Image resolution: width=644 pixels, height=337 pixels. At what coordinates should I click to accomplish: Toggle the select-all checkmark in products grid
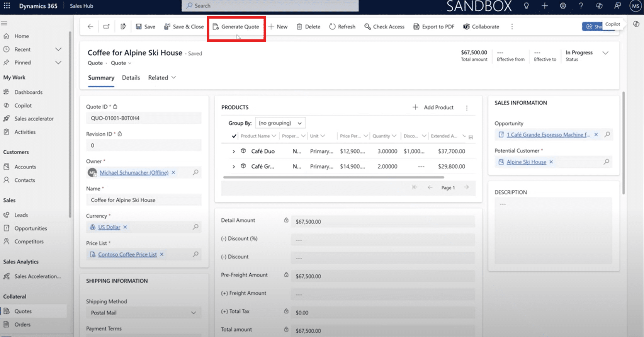pos(234,136)
